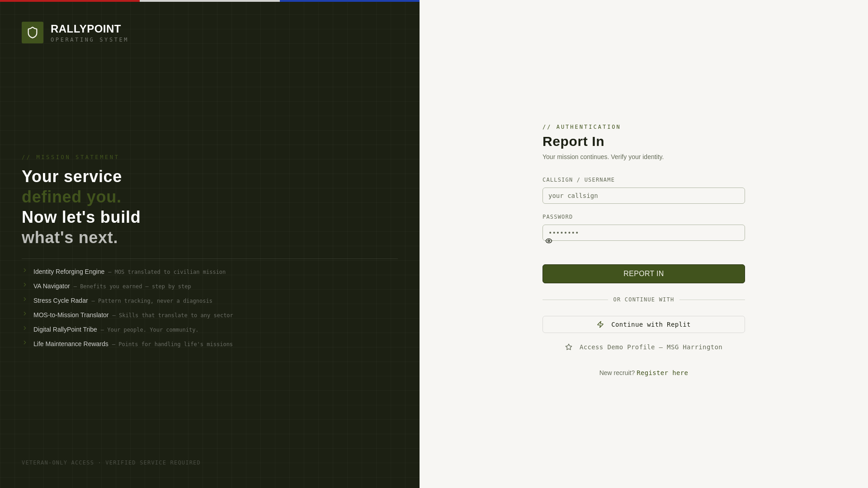Click the REPORT IN button

tap(644, 274)
